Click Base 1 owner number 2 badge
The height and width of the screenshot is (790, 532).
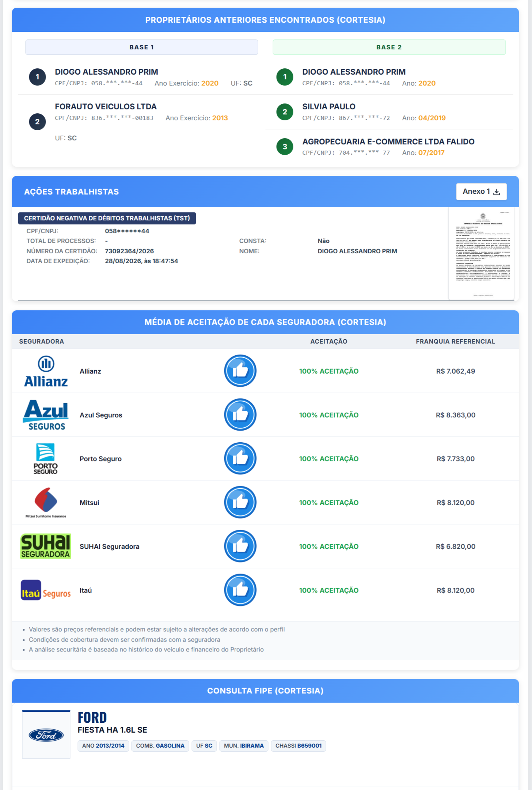click(37, 122)
